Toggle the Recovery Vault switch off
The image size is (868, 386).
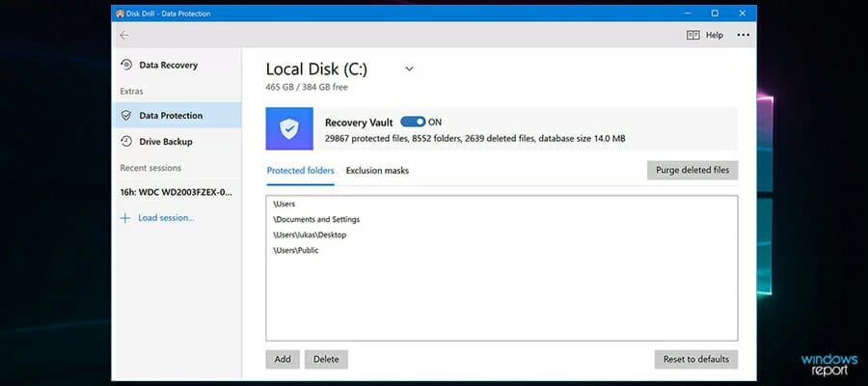[x=413, y=122]
